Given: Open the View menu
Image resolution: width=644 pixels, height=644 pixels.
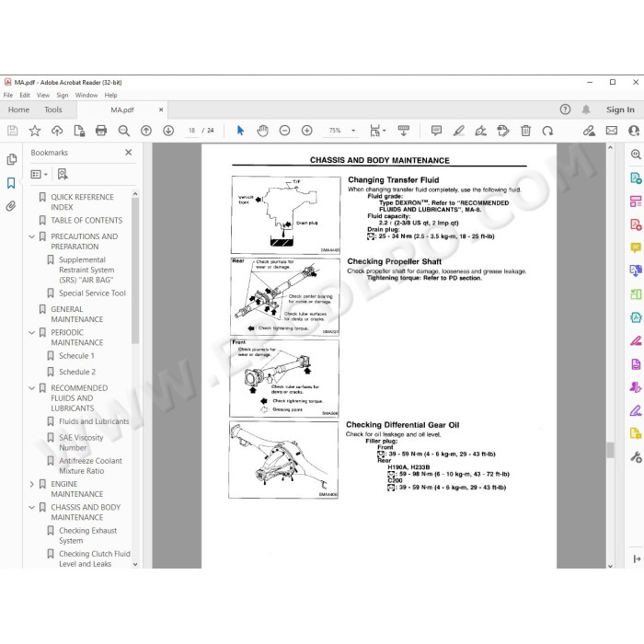Looking at the screenshot, I should click(x=43, y=96).
